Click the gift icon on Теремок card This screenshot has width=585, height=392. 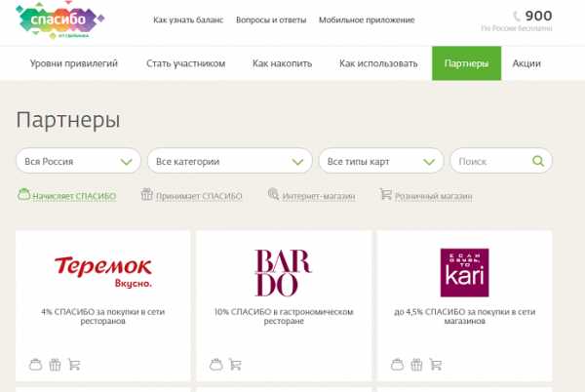point(55,365)
